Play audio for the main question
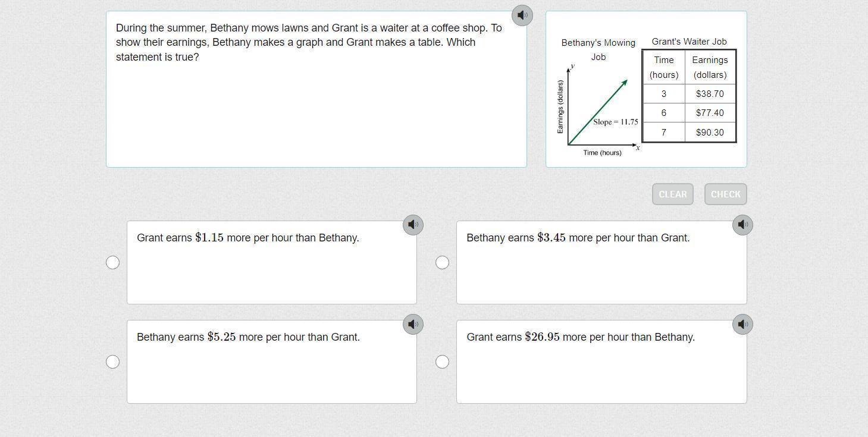Screen dimensions: 868x437 point(522,15)
